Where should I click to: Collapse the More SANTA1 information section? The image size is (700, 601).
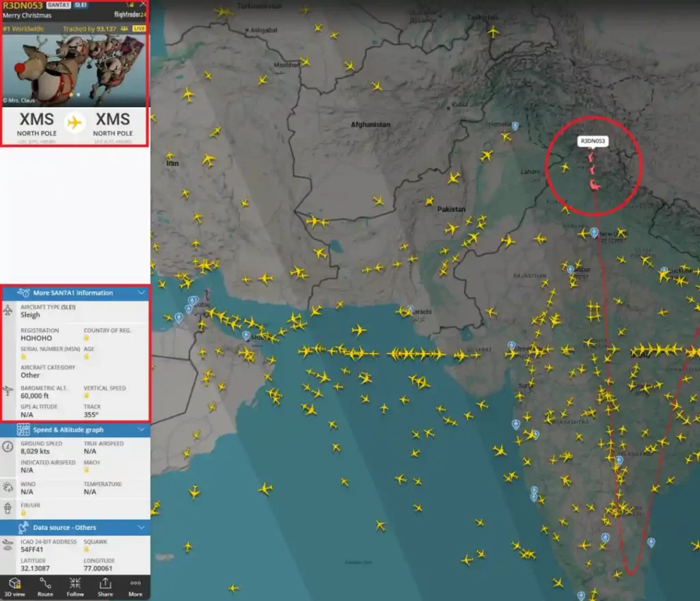click(142, 293)
